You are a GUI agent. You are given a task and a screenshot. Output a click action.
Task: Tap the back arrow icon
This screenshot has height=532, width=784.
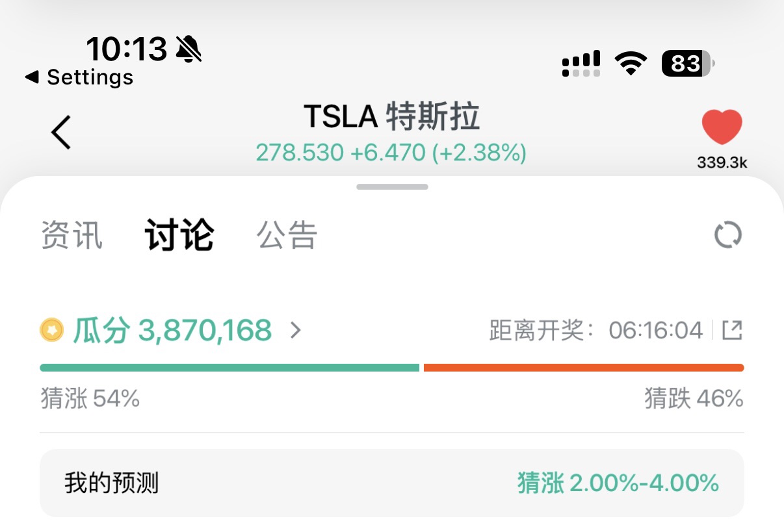click(61, 132)
